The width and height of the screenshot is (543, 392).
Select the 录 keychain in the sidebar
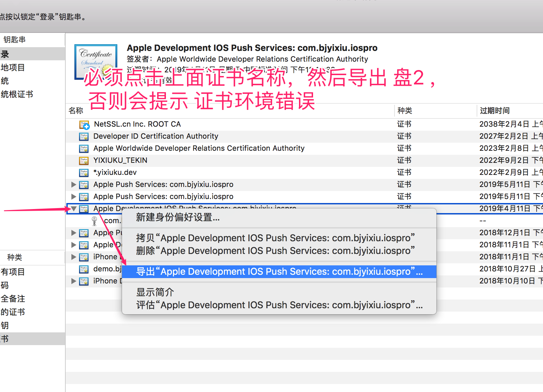click(33, 54)
